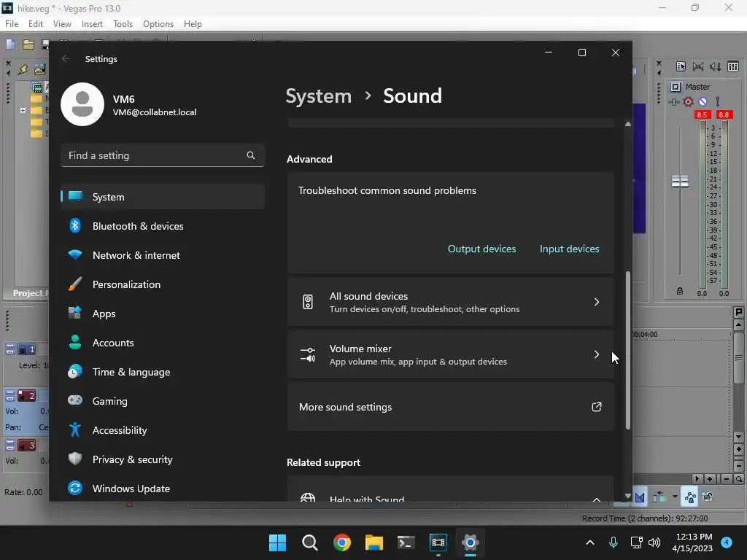Toggle the Master fader channel lock
This screenshot has width=747, height=560.
pyautogui.click(x=680, y=291)
